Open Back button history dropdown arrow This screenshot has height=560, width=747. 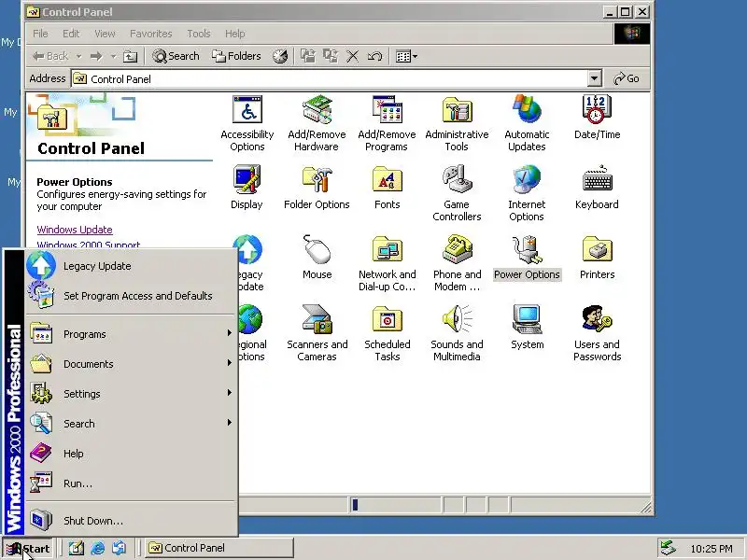tap(78, 56)
